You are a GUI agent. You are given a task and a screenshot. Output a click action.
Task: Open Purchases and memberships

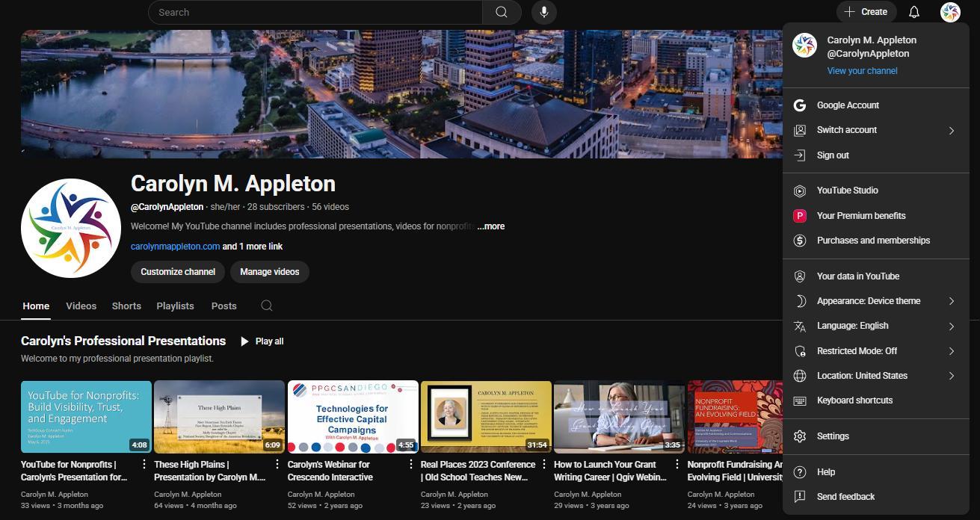click(875, 241)
